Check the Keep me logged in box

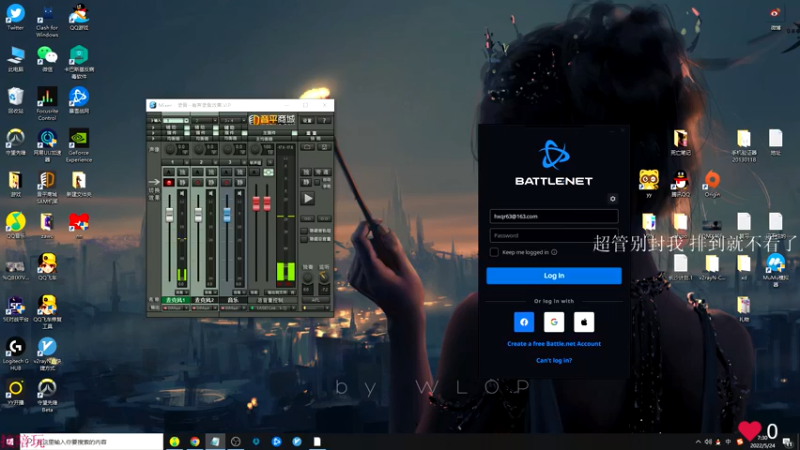[494, 252]
